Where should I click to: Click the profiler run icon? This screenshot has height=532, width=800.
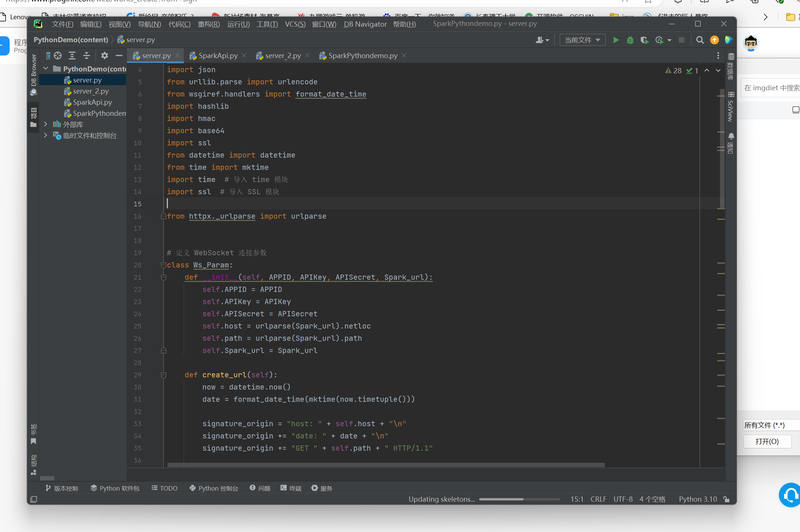coord(659,40)
